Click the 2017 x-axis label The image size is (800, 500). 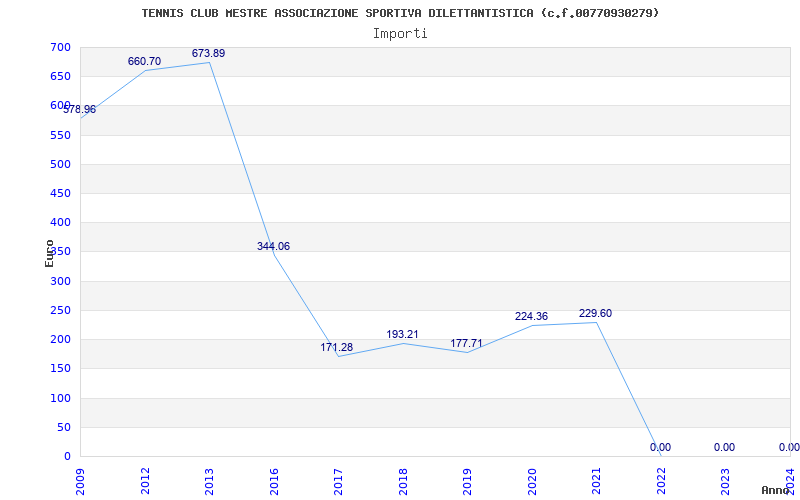point(339,482)
